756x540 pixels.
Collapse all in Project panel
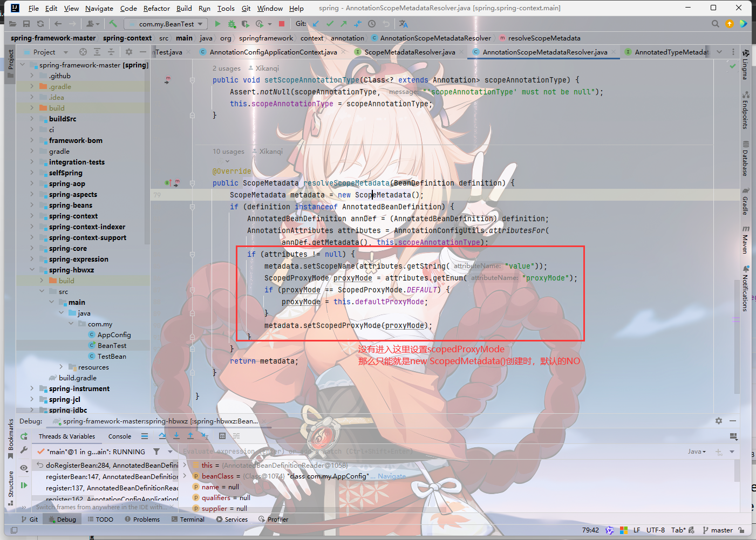111,52
